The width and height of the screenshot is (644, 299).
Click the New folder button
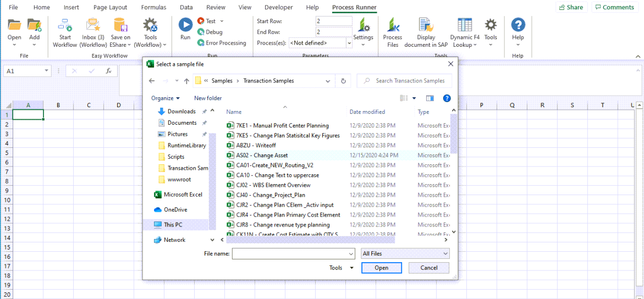(208, 98)
